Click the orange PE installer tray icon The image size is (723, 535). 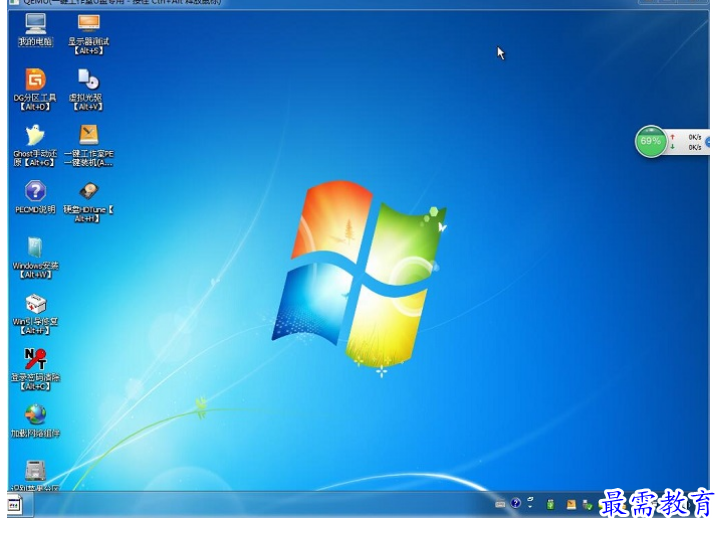pyautogui.click(x=571, y=505)
